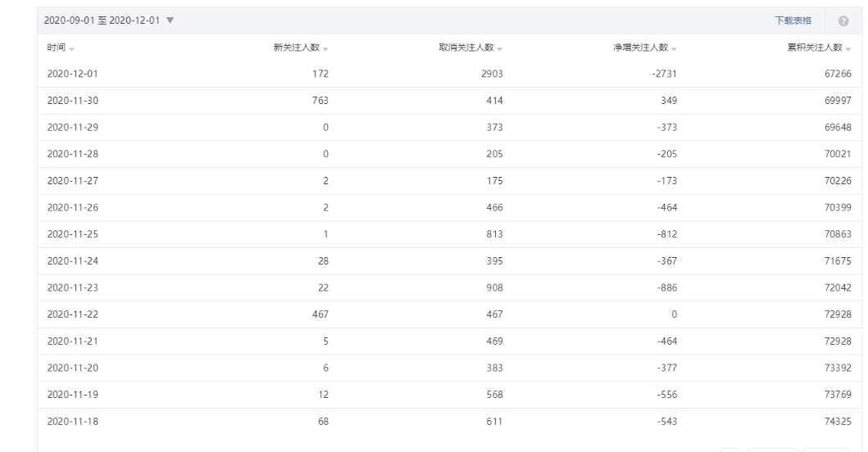Click the 新关注人数 header label
The image size is (868, 452).
pos(296,47)
